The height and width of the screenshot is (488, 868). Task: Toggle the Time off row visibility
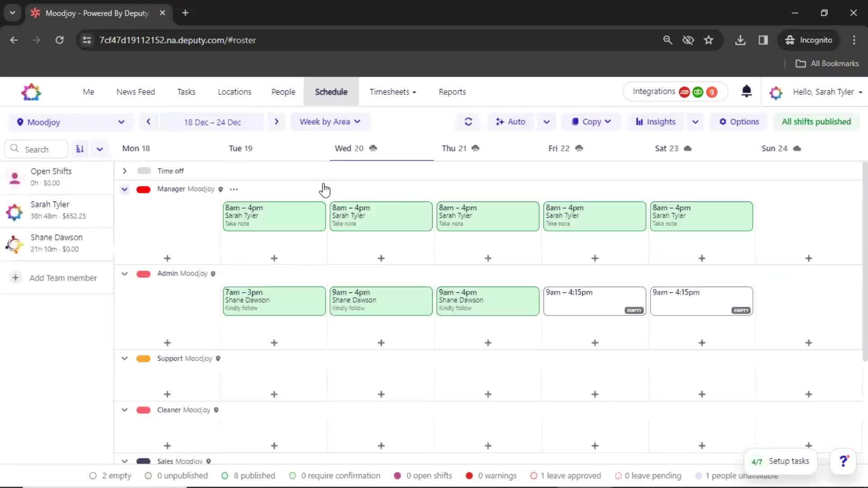124,171
